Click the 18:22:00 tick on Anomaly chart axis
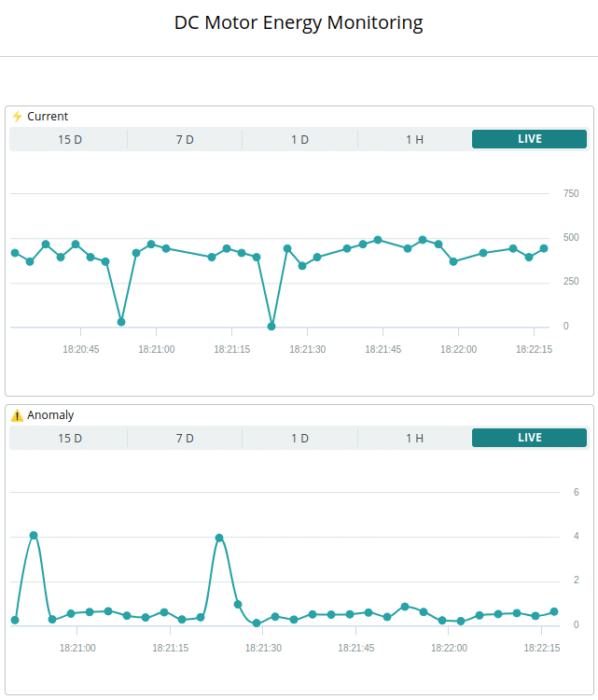Viewport: 598px width, 700px height. (449, 648)
